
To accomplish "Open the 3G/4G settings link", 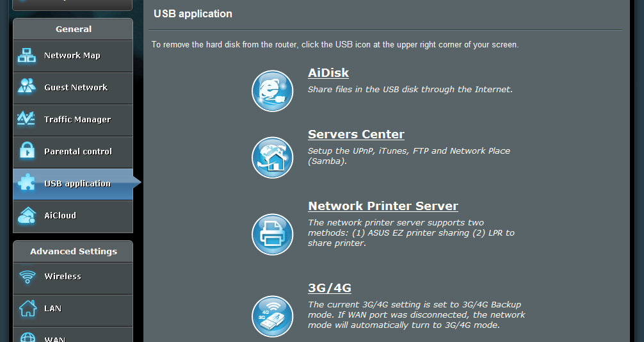I will point(330,288).
